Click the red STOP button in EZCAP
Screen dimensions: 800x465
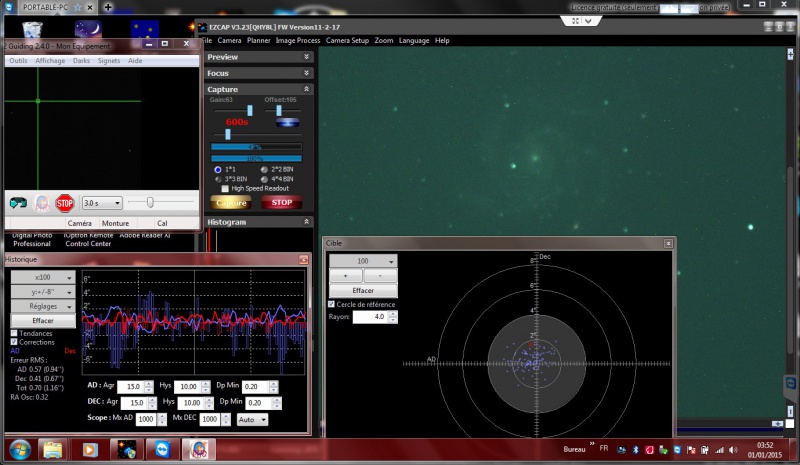point(282,203)
